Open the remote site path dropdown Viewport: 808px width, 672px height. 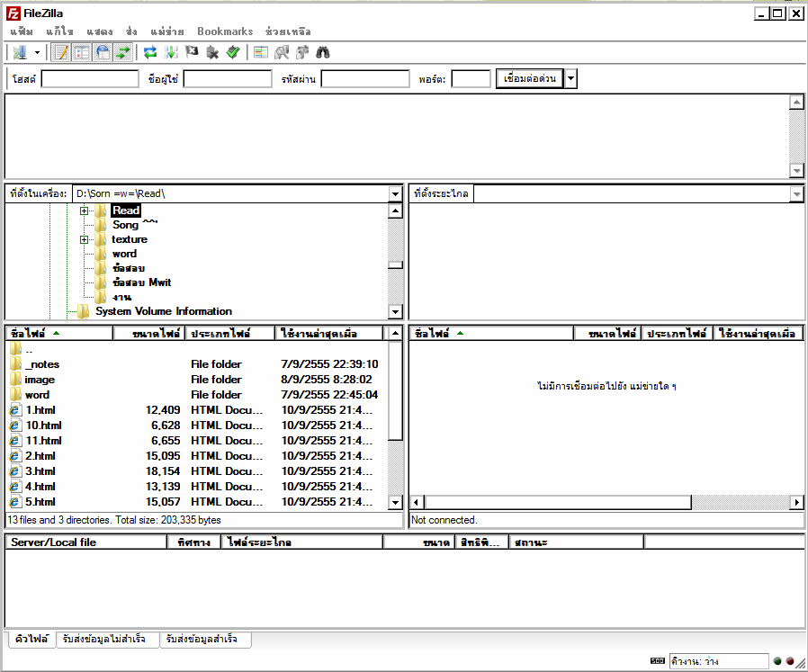[x=796, y=193]
